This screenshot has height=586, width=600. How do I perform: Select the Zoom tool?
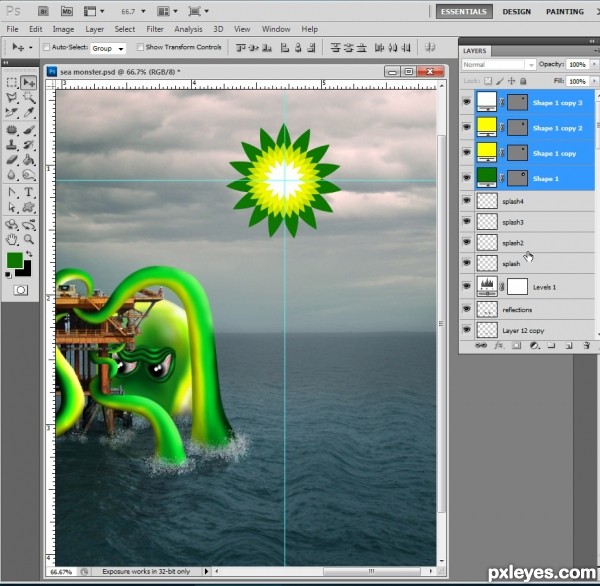tap(29, 240)
